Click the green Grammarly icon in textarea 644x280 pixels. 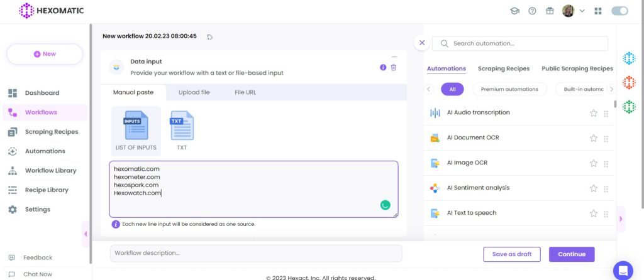pyautogui.click(x=386, y=205)
